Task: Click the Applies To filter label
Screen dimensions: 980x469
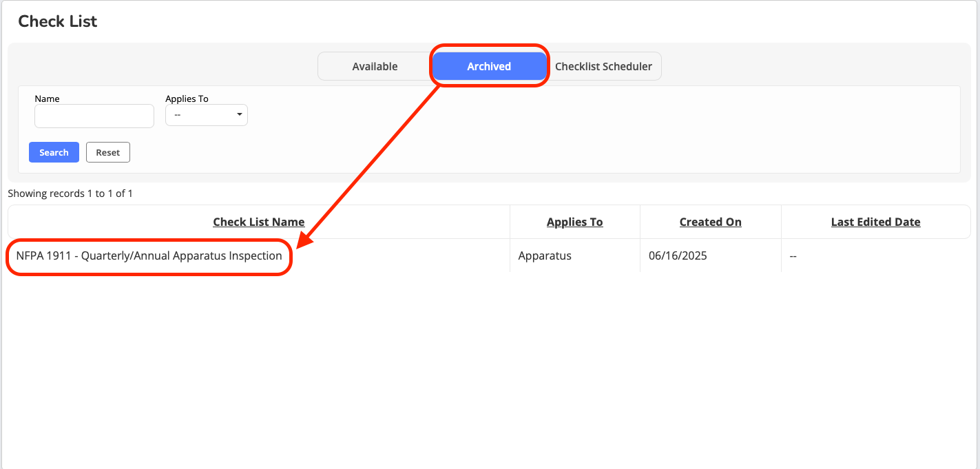Action: (187, 98)
